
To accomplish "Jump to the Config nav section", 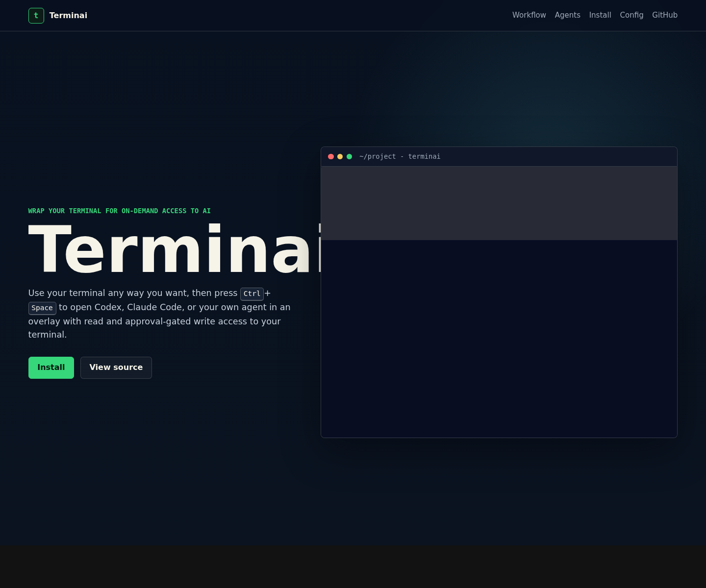I will pyautogui.click(x=631, y=15).
